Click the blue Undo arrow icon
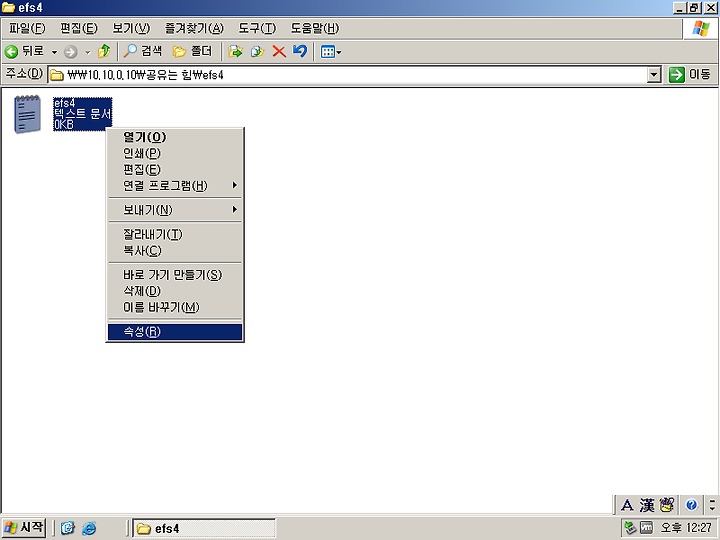Screen dimensions: 720x540 tap(300, 51)
